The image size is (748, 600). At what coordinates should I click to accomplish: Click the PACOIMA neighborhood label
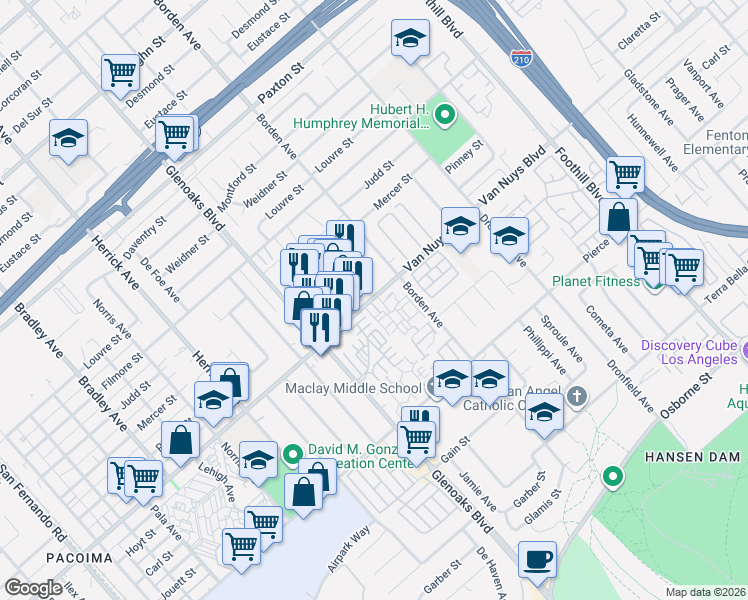[x=80, y=558]
